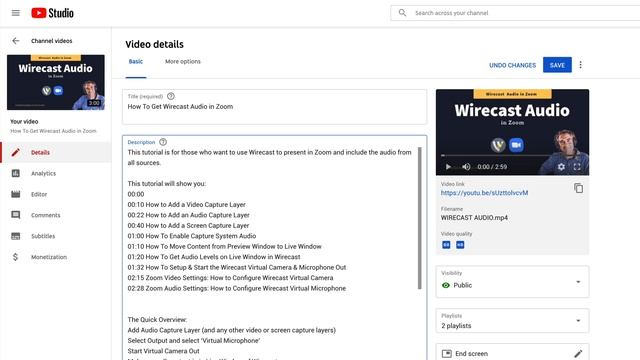Expand the Visibility dropdown
640x360 pixels.
pyautogui.click(x=512, y=282)
